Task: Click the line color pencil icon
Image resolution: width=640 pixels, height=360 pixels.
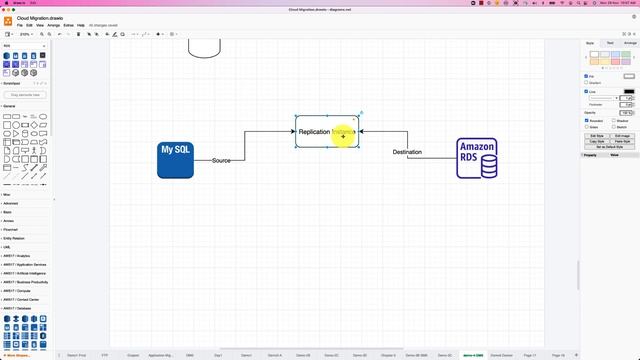Action: (115, 34)
